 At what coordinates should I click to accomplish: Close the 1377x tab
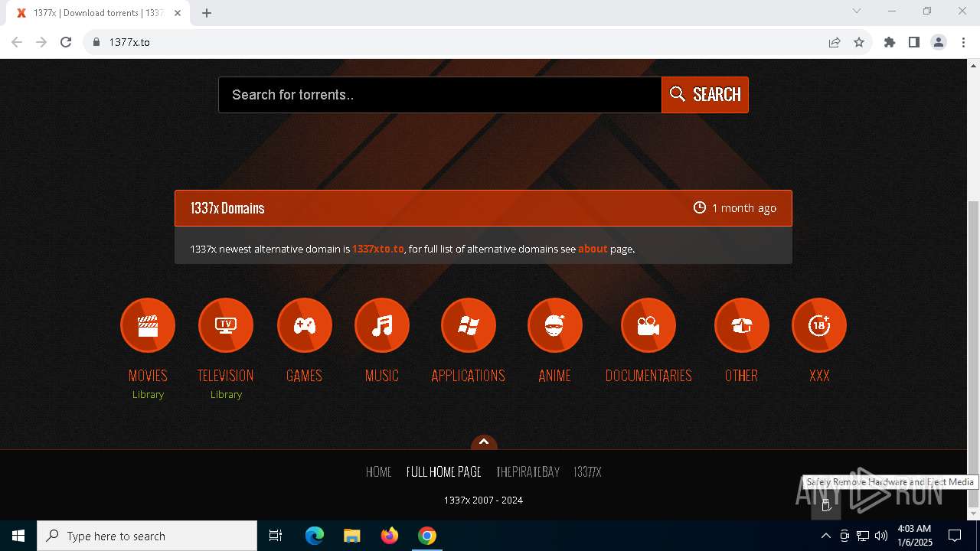click(x=178, y=13)
